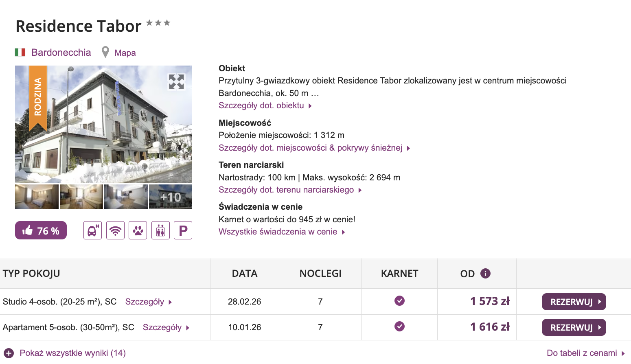
Task: Go to Do tabeli z cenami
Action: click(x=582, y=353)
